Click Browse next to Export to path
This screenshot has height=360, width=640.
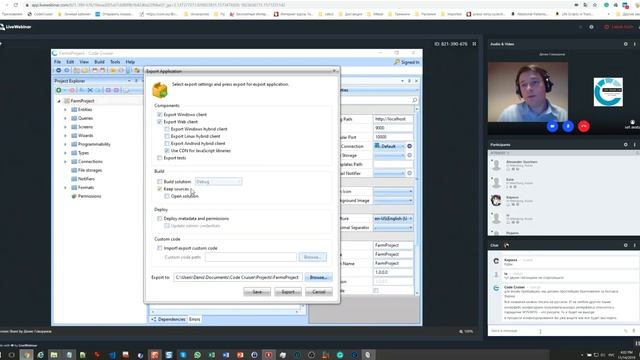click(x=318, y=277)
